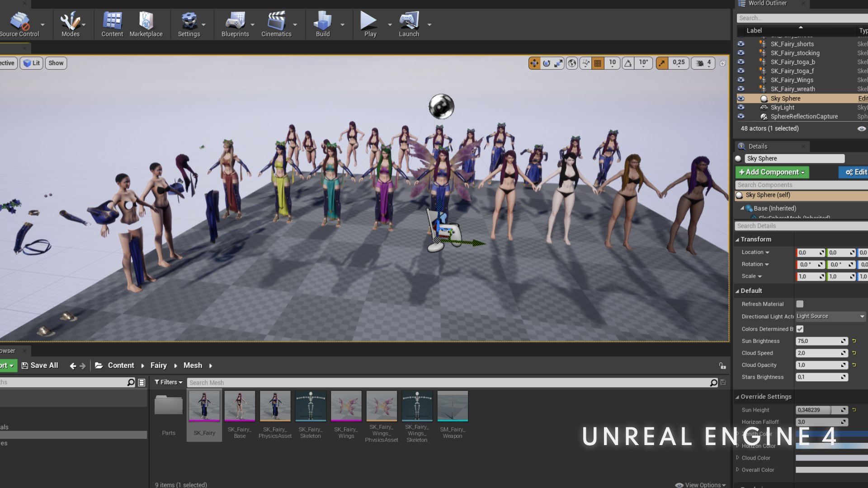The image size is (868, 488).
Task: Toggle surface snapping icon in viewport
Action: pos(585,63)
